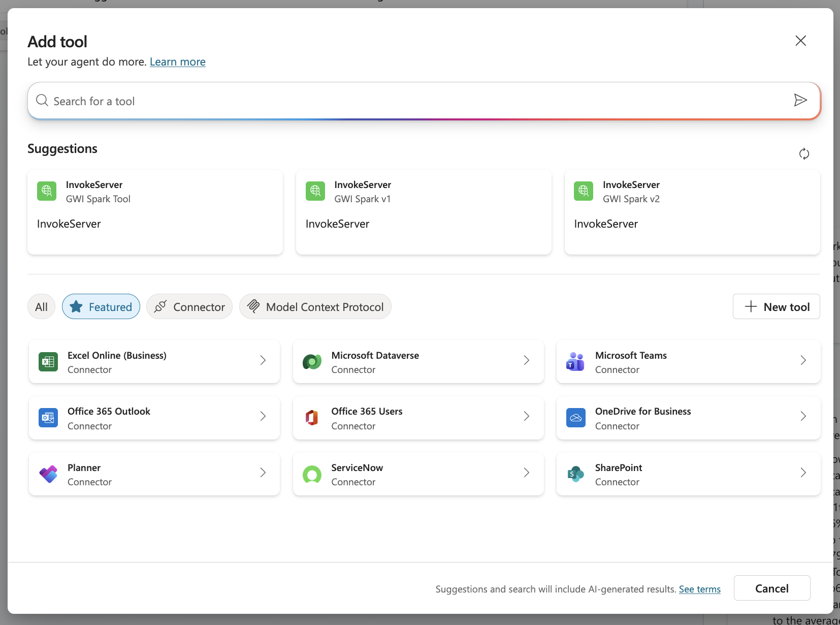
Task: Expand the SharePoint connector details
Action: 803,473
